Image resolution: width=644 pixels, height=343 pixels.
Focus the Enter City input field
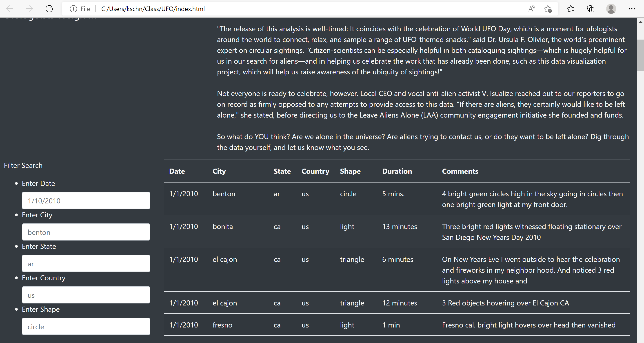pos(86,232)
